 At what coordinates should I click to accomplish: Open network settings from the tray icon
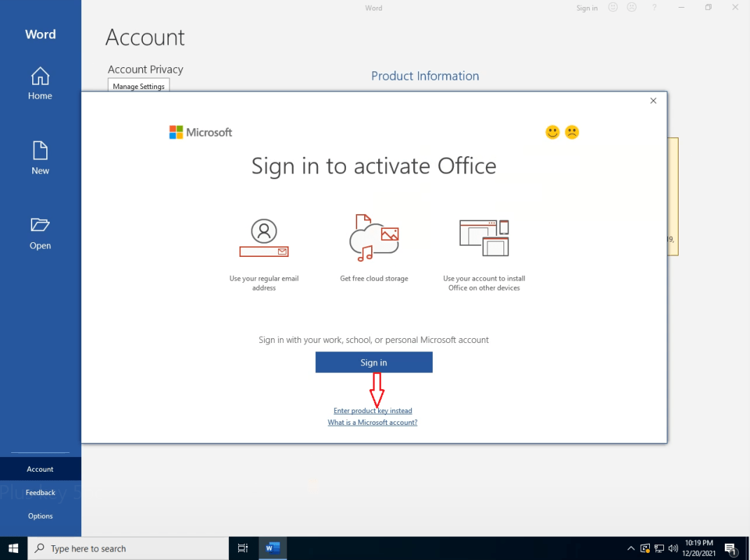click(659, 548)
